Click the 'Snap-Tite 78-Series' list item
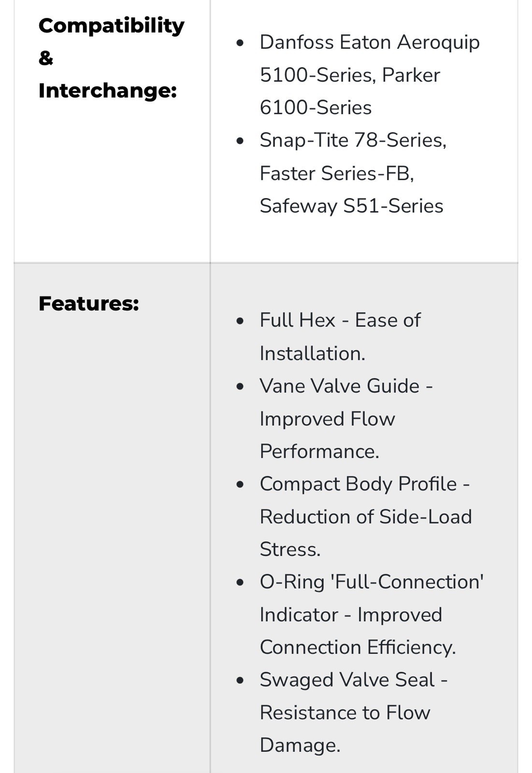 pyautogui.click(x=353, y=140)
